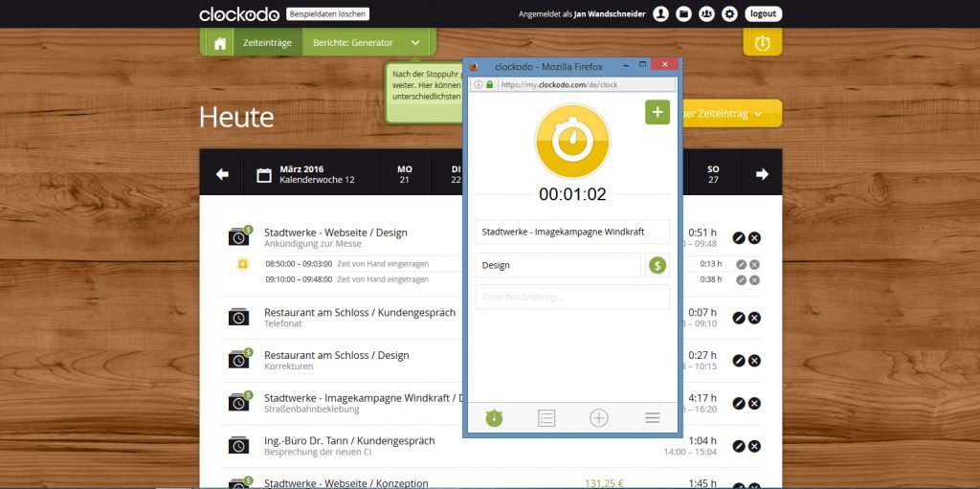Open the Zeiteinträge tab
This screenshot has width=980, height=489.
point(268,43)
